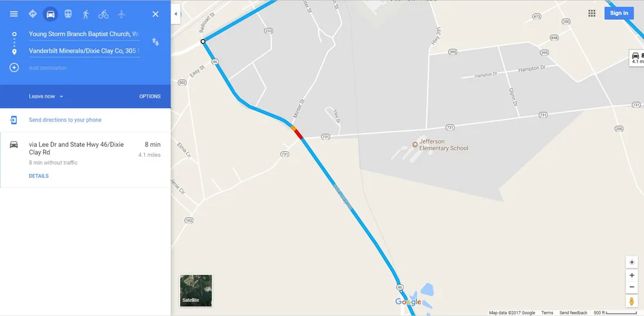Collapse the side panel arrow

click(x=176, y=14)
